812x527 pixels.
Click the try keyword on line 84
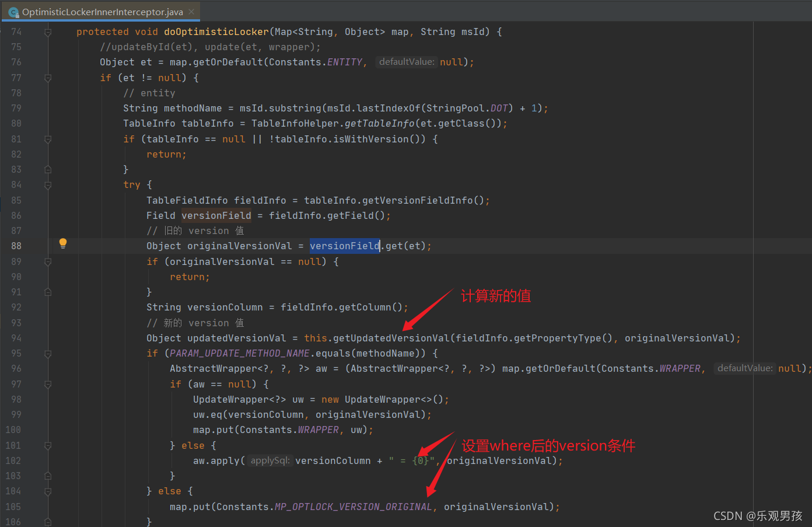click(x=132, y=185)
